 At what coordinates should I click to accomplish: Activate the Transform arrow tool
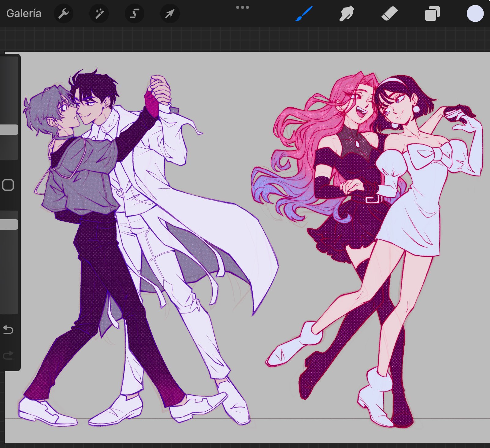170,13
